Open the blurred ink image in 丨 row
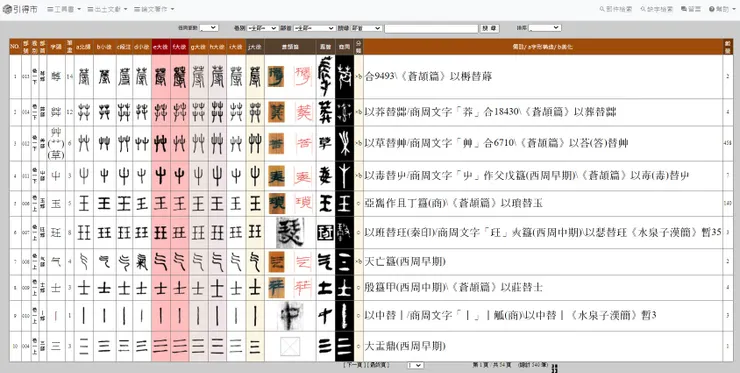Image resolution: width=740 pixels, height=373 pixels. tap(290, 315)
